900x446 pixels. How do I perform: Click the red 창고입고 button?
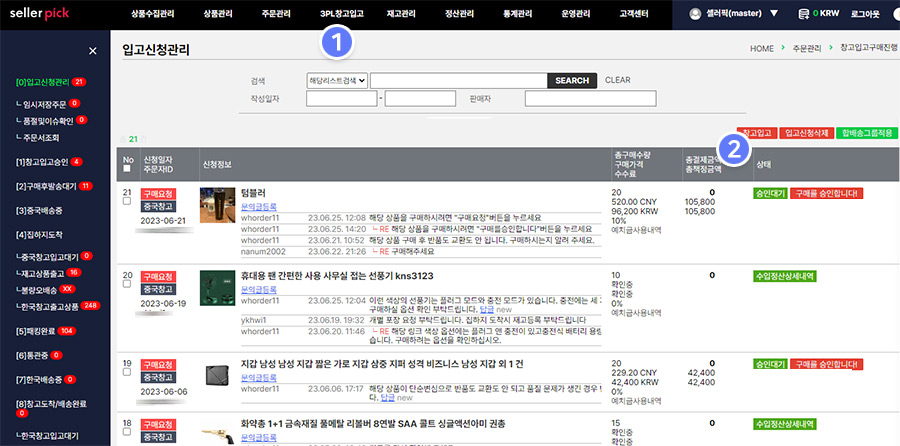click(x=756, y=132)
